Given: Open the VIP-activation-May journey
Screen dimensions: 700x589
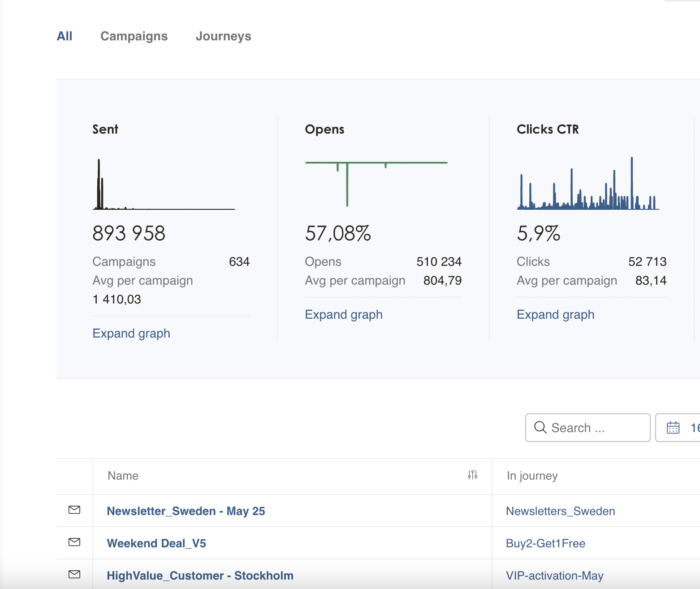Looking at the screenshot, I should [554, 576].
